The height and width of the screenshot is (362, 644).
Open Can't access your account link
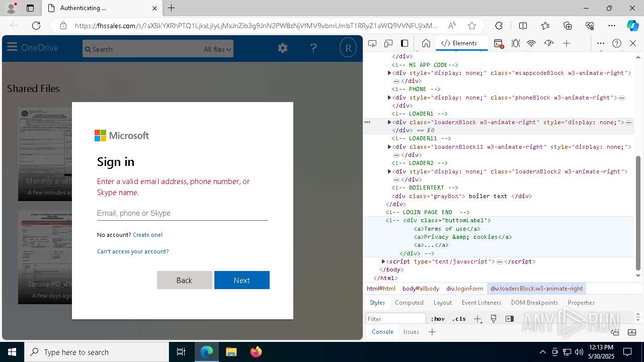pyautogui.click(x=133, y=251)
